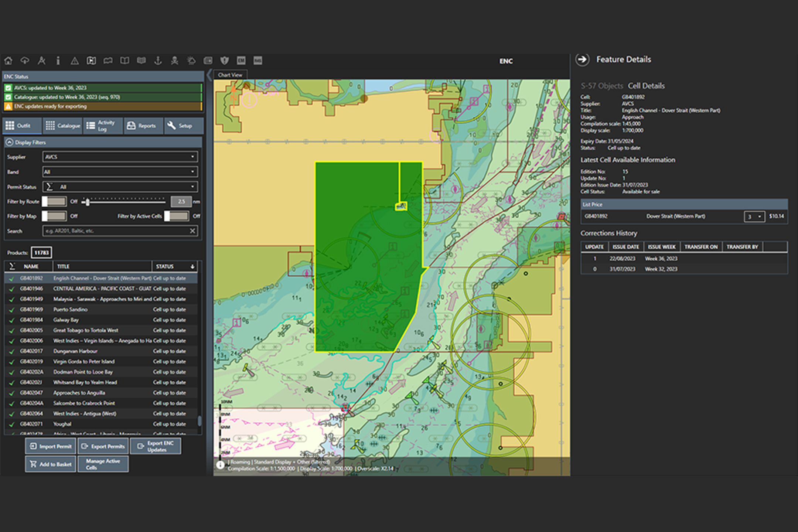Select the compass dividers tool icon
Viewport: 798px width, 532px height.
click(x=41, y=61)
